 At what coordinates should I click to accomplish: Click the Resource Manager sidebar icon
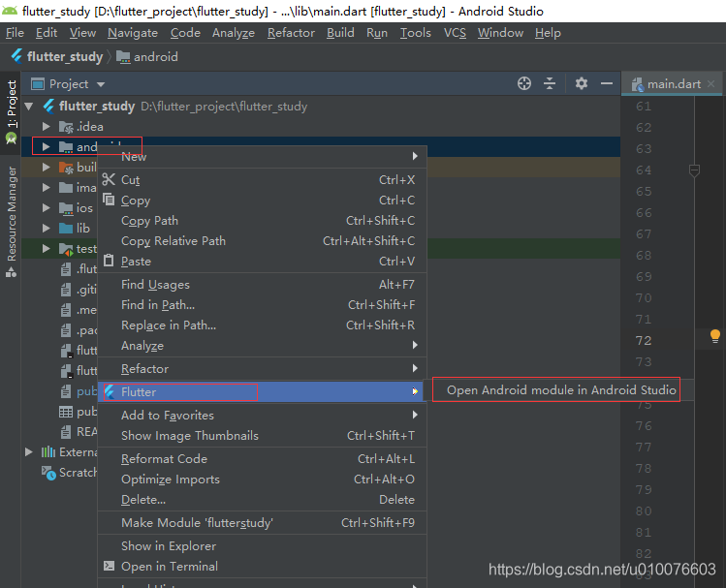[11, 273]
